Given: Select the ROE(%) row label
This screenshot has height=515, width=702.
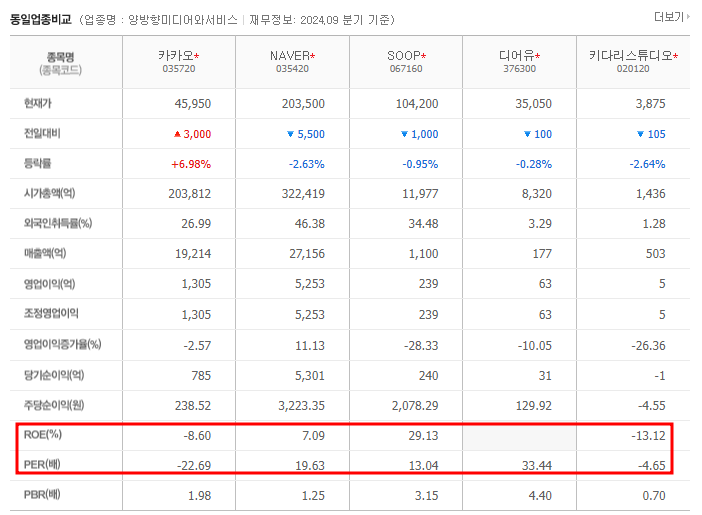Looking at the screenshot, I should coord(43,434).
